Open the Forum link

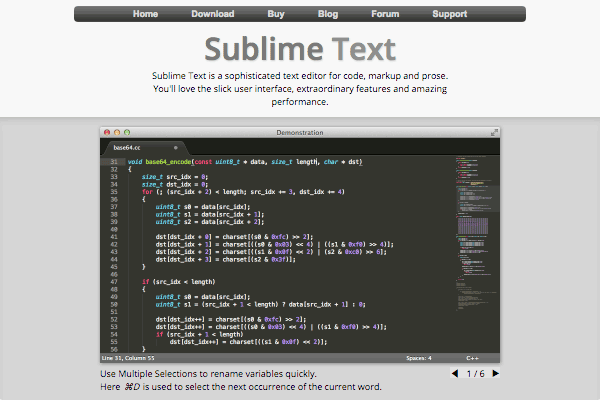pos(385,14)
